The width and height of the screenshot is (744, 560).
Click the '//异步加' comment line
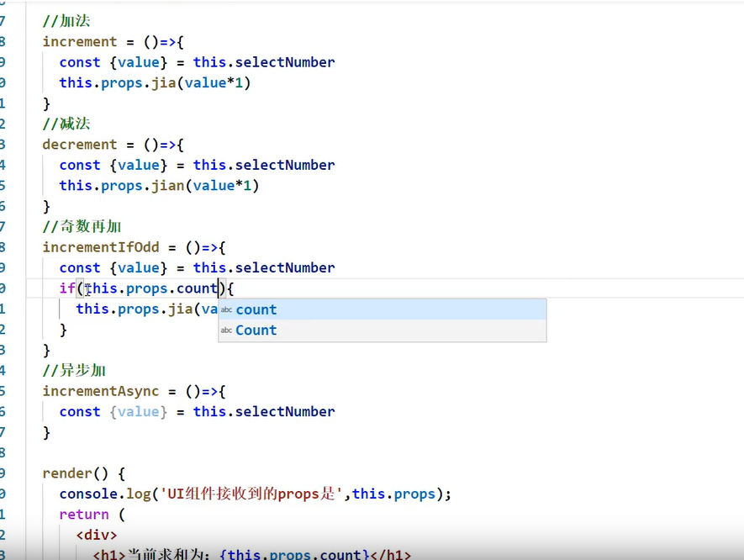(75, 370)
